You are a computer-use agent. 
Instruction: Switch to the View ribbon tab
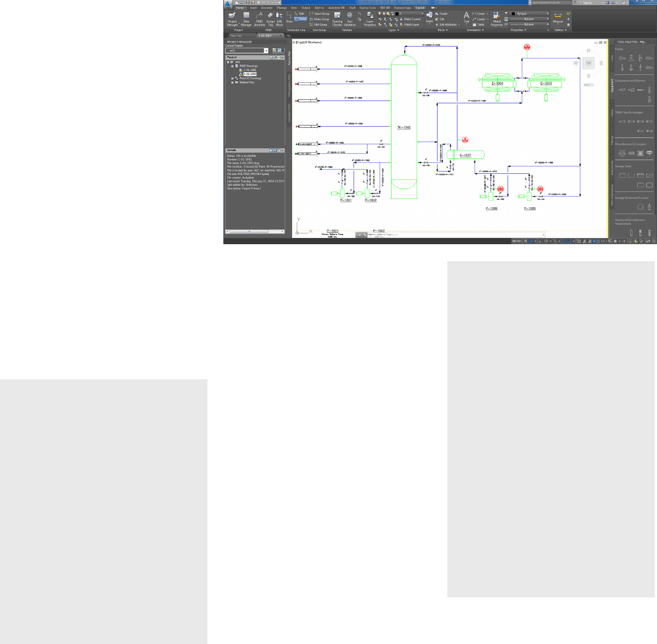(x=294, y=8)
